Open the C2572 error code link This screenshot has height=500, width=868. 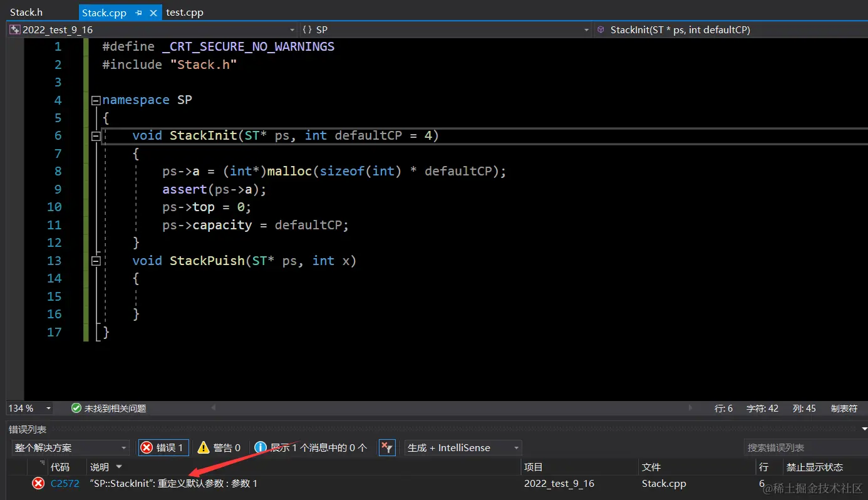[x=65, y=483]
